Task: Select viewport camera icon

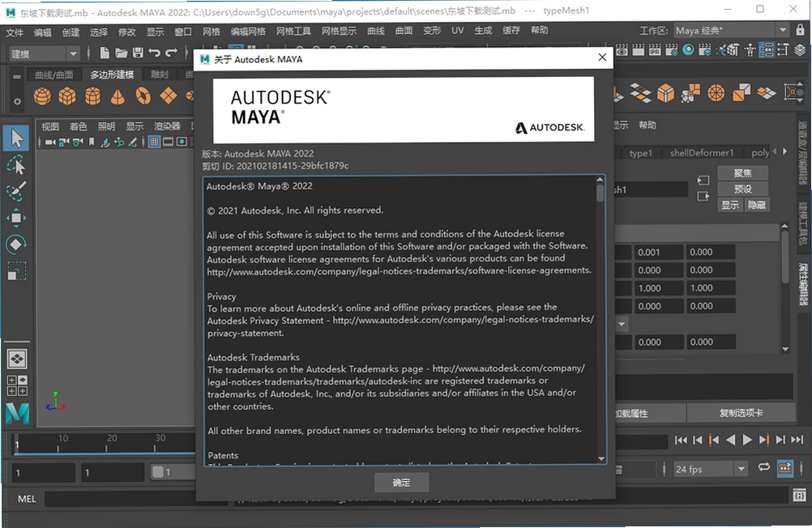Action: (49, 142)
